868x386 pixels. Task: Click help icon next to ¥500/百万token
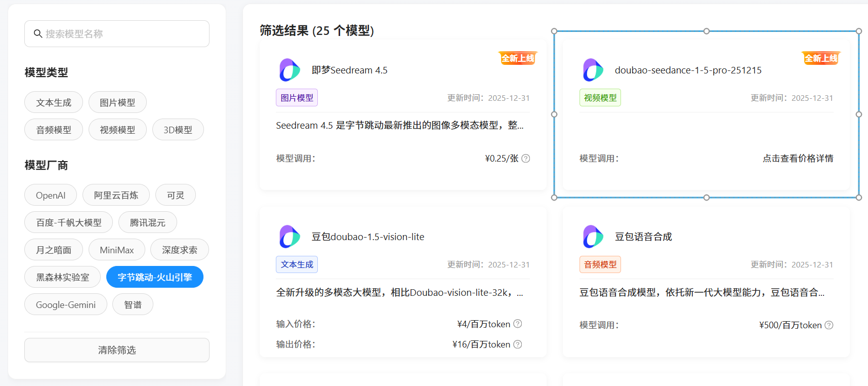point(829,325)
